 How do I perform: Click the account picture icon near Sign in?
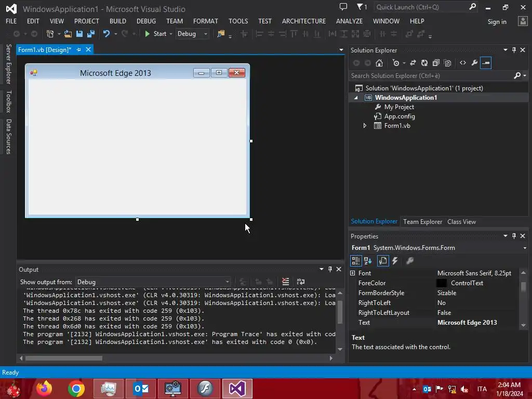[523, 21]
